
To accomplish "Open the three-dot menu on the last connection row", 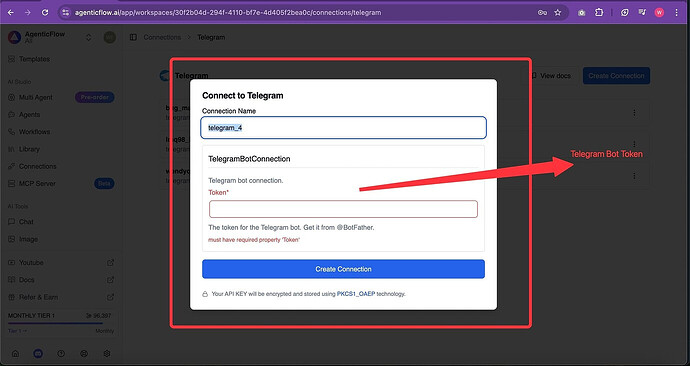I will click(634, 176).
